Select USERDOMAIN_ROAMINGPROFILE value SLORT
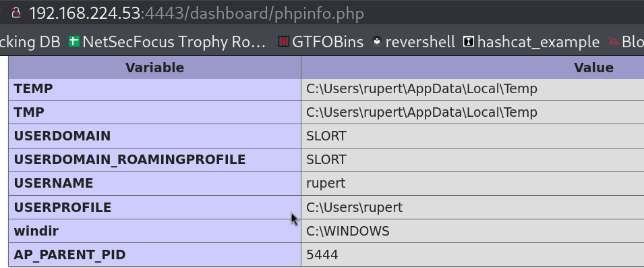This screenshot has width=644, height=268. point(326,159)
